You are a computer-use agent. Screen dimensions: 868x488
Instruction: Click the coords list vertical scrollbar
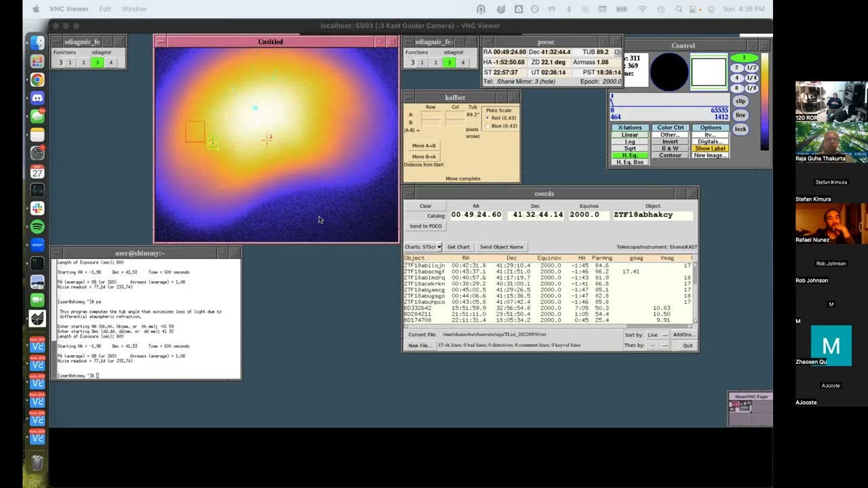tap(694, 293)
